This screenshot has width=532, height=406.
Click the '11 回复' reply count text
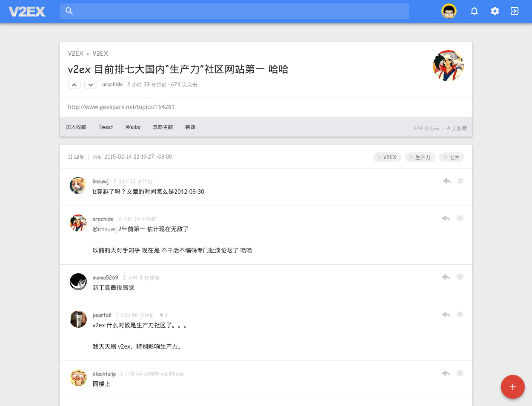click(76, 157)
